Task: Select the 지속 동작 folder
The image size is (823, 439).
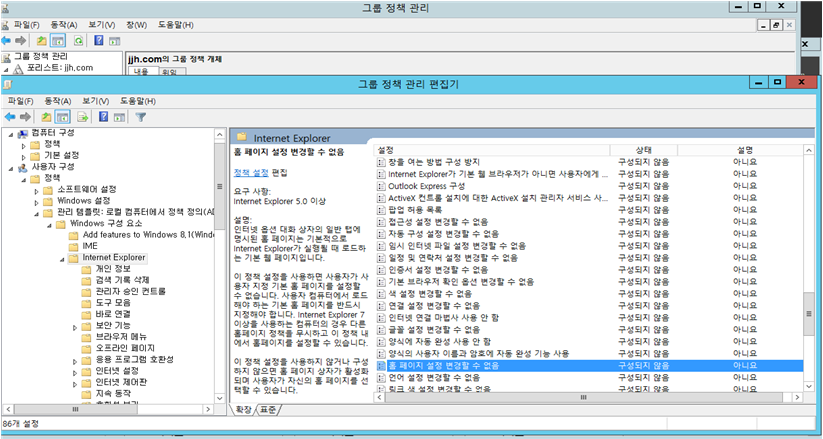Action: (113, 393)
